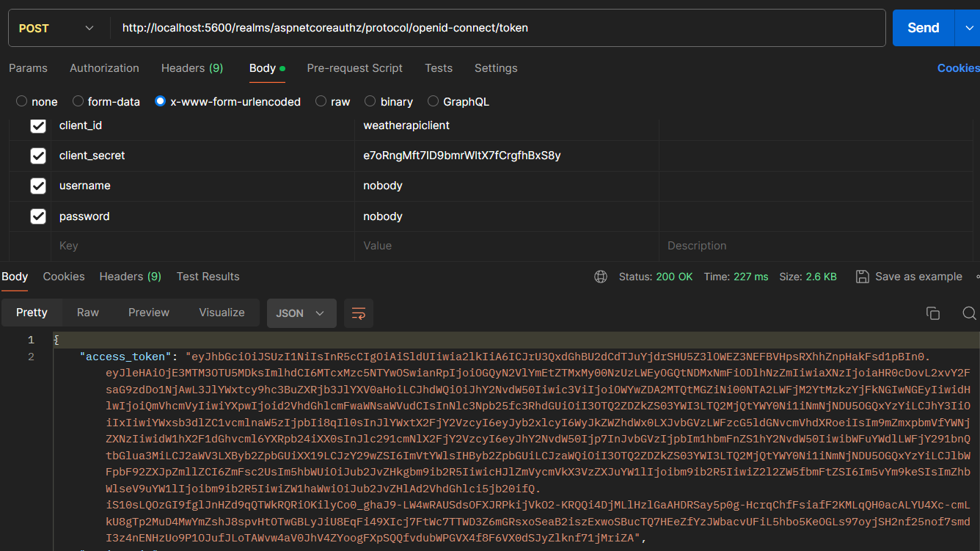
Task: Click the Save as example icon
Action: (862, 277)
